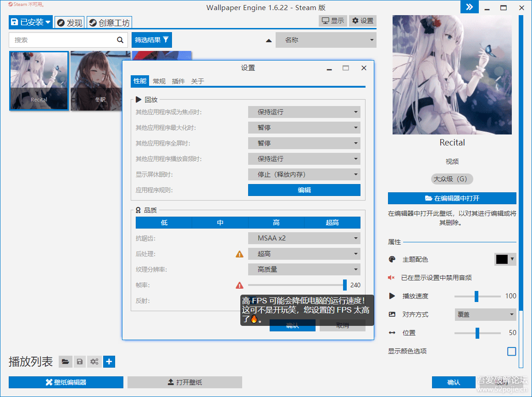Image resolution: width=532 pixels, height=397 pixels.
Task: Select the 低 low quality preset
Action: [164, 223]
